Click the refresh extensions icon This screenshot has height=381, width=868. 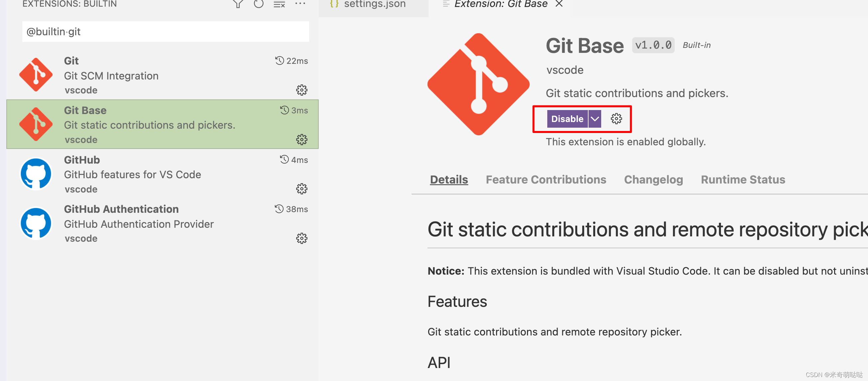click(x=259, y=4)
